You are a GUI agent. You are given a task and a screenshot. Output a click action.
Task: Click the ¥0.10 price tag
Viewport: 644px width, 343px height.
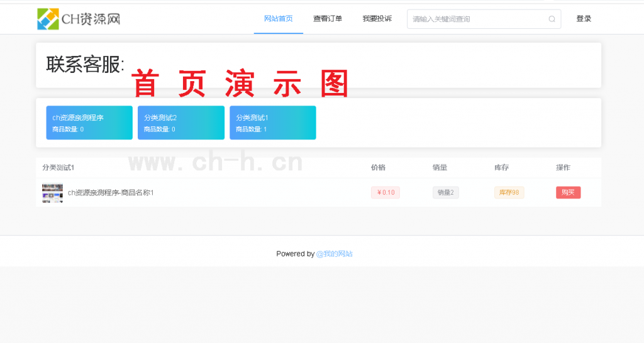tap(386, 192)
